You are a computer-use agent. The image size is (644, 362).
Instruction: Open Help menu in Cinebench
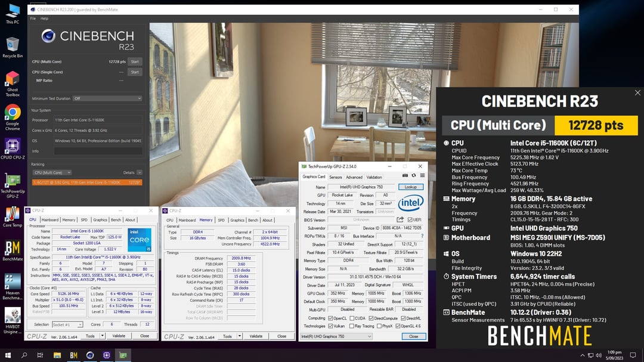point(44,18)
